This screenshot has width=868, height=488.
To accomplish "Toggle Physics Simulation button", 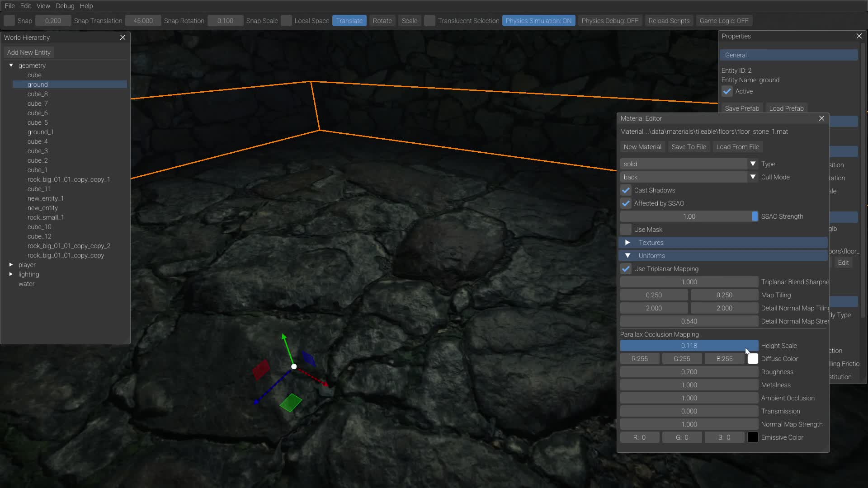I will [538, 21].
